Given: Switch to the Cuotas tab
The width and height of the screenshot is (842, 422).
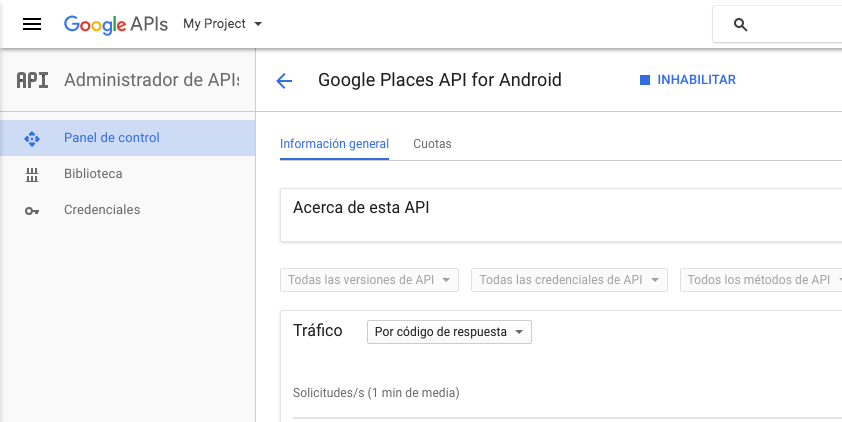Looking at the screenshot, I should point(432,144).
